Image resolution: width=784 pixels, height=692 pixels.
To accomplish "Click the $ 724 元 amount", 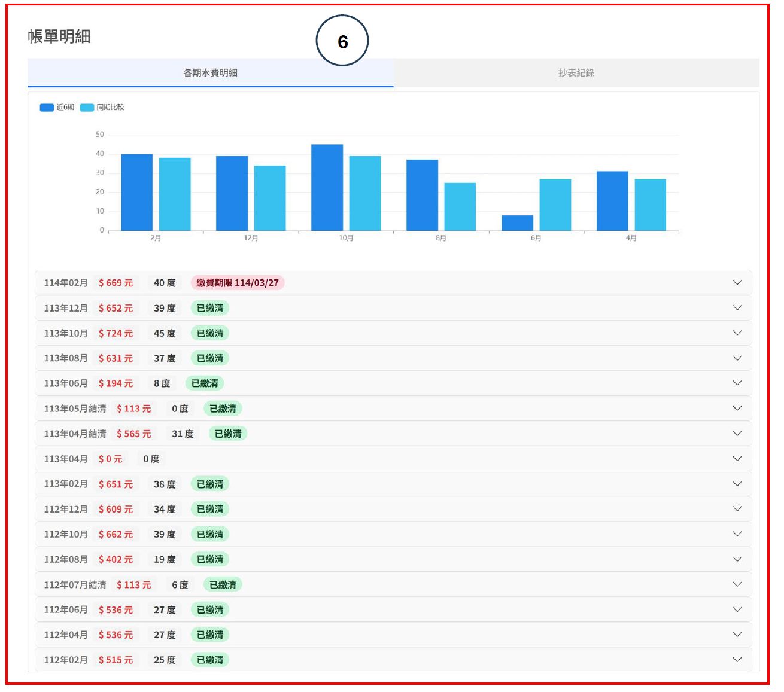I will tap(116, 333).
